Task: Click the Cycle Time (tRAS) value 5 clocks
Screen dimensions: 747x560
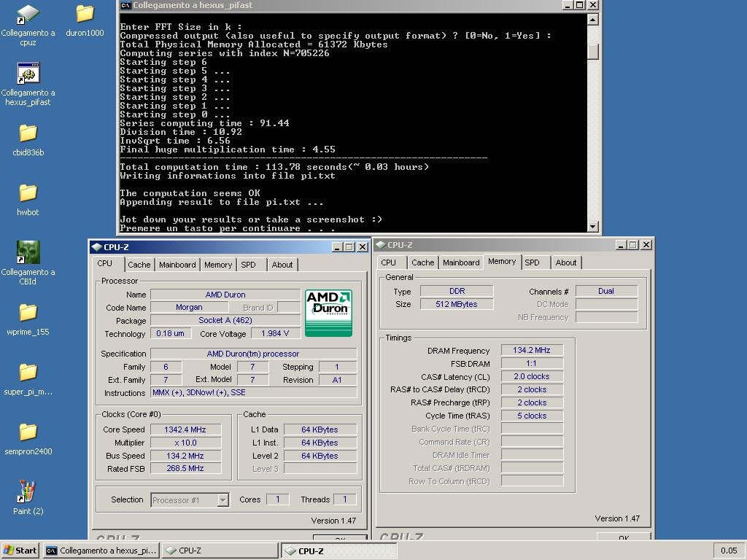Action: (532, 416)
